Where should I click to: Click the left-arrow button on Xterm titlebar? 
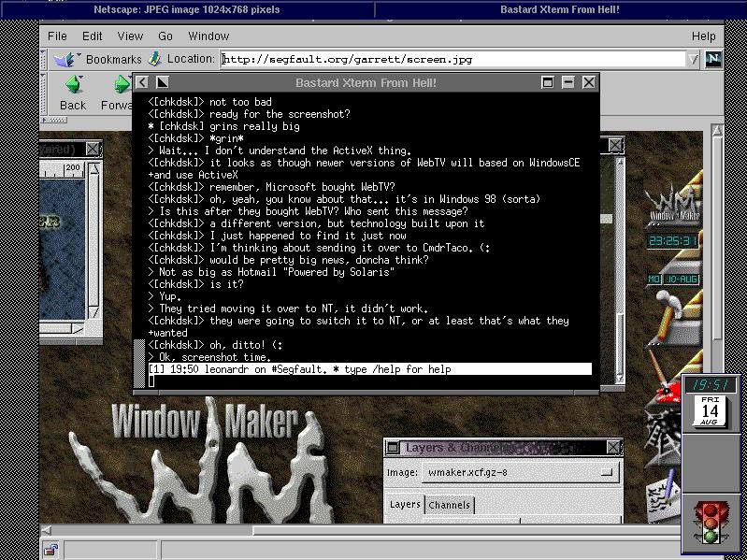142,82
